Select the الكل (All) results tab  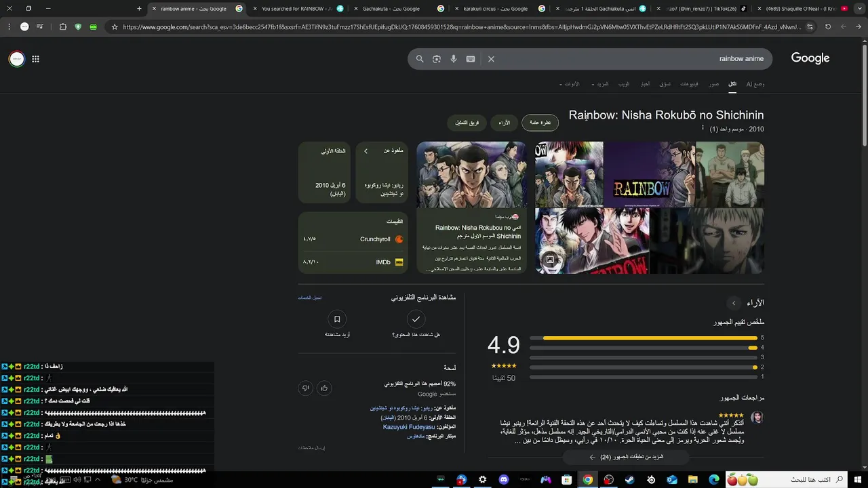coord(732,84)
